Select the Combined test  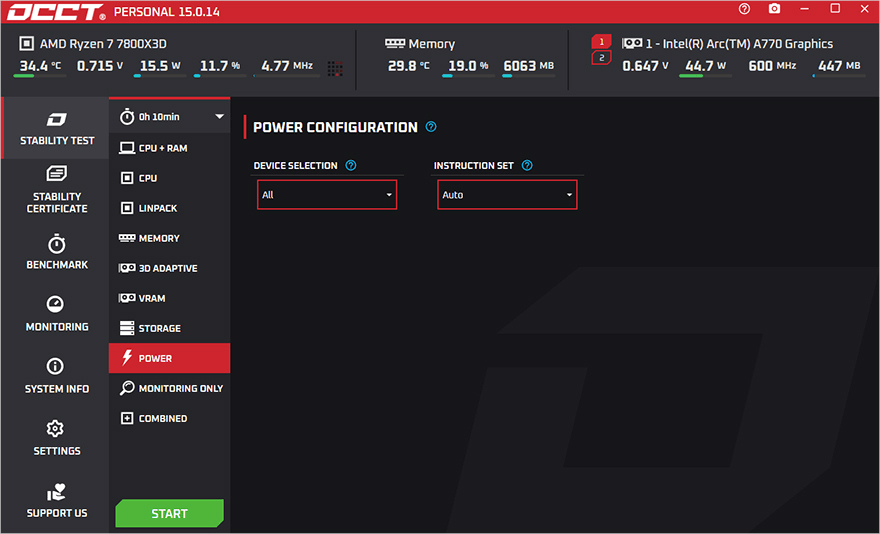tap(169, 418)
